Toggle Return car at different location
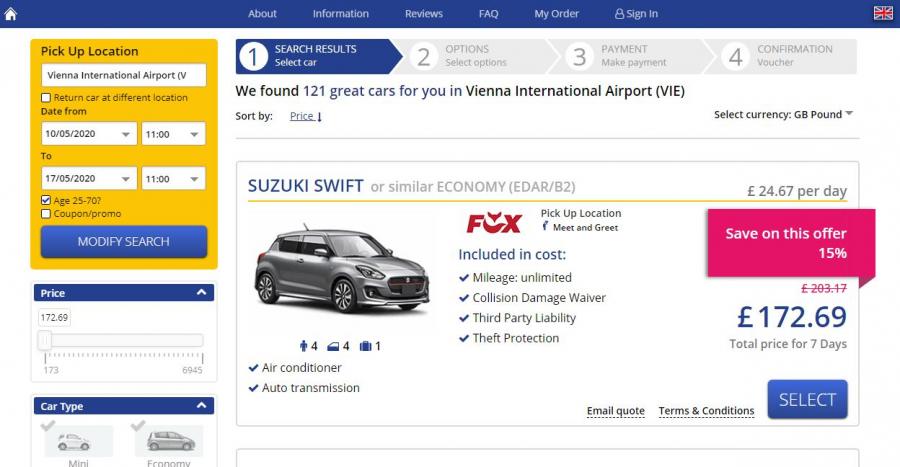 [x=46, y=98]
